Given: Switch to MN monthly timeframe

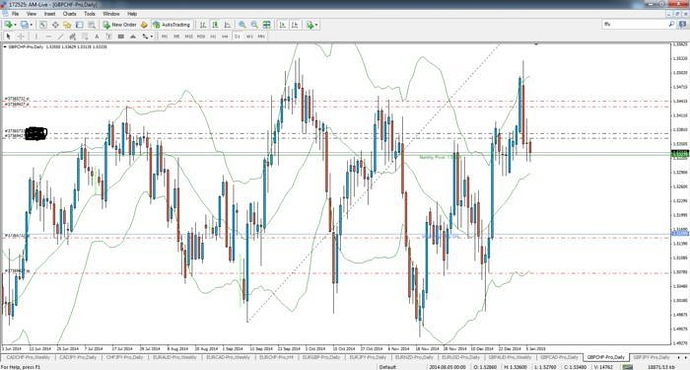Looking at the screenshot, I should coord(261,37).
